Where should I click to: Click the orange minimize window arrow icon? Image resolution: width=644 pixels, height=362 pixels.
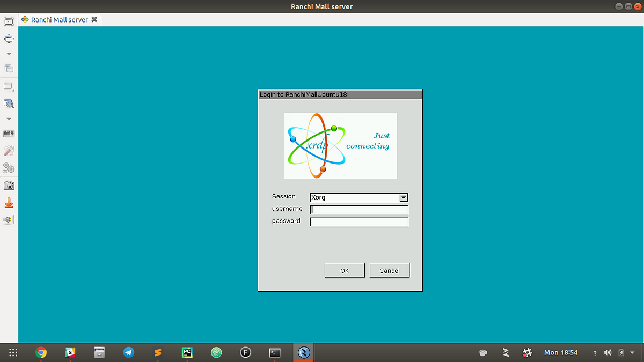click(9, 203)
